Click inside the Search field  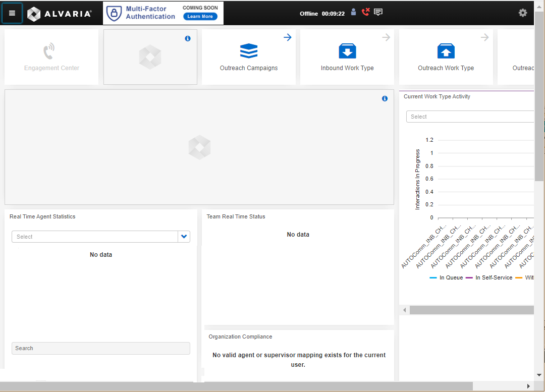(x=100, y=348)
